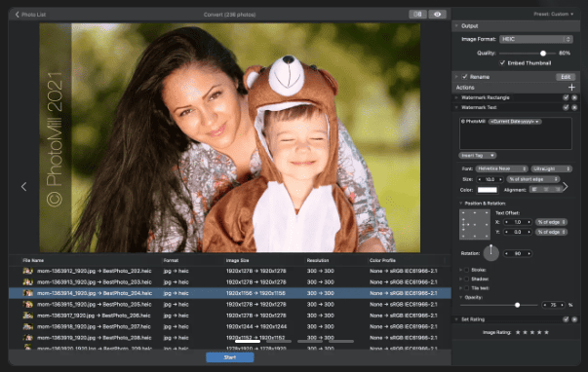The image size is (588, 372).
Task: Click inside the watermark text field
Action: coord(516,133)
